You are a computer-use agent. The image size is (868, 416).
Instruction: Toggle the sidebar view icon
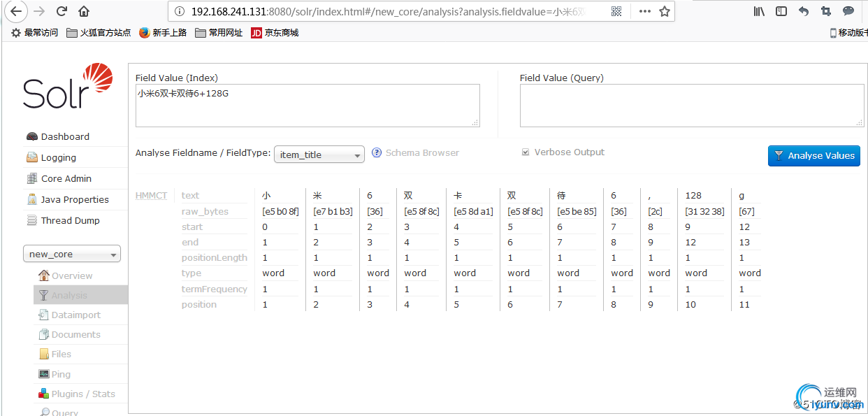point(781,11)
